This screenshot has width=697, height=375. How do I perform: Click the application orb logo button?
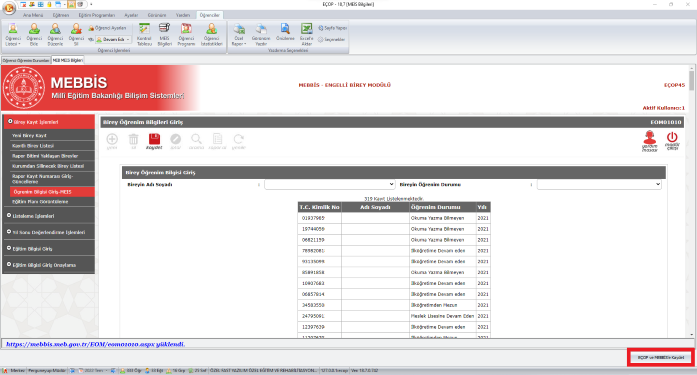pos(8,7)
